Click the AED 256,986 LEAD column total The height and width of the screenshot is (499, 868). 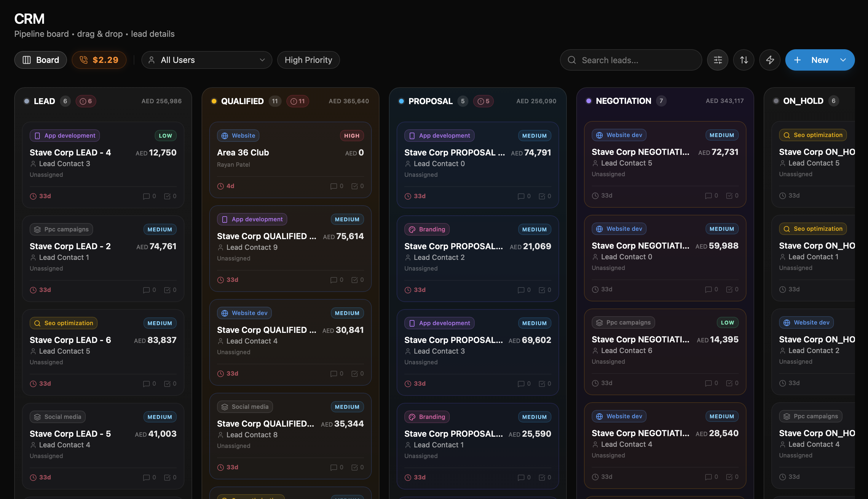click(x=162, y=101)
